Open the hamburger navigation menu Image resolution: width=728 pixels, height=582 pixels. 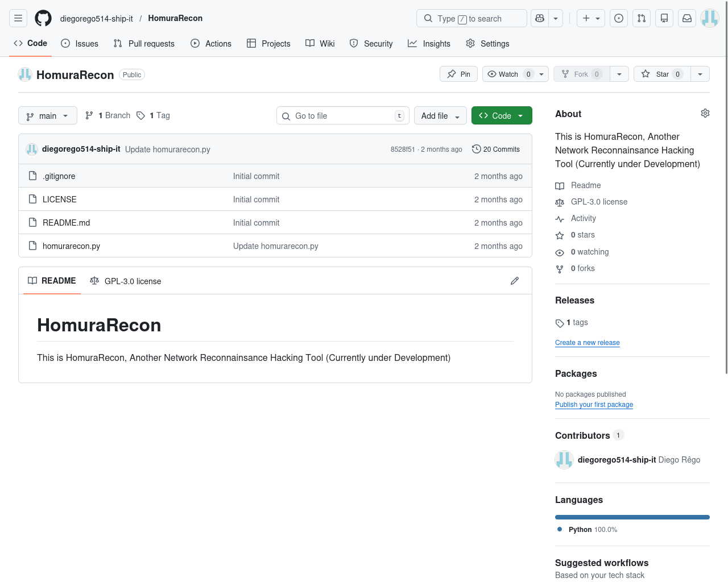(18, 18)
